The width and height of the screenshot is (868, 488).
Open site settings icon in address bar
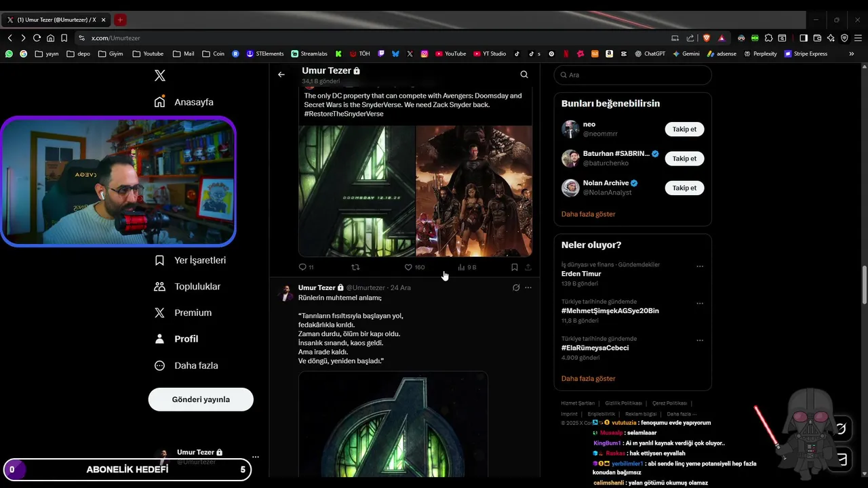82,38
